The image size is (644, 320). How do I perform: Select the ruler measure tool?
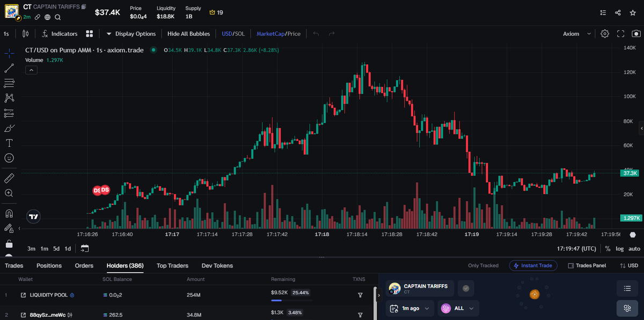tap(9, 178)
